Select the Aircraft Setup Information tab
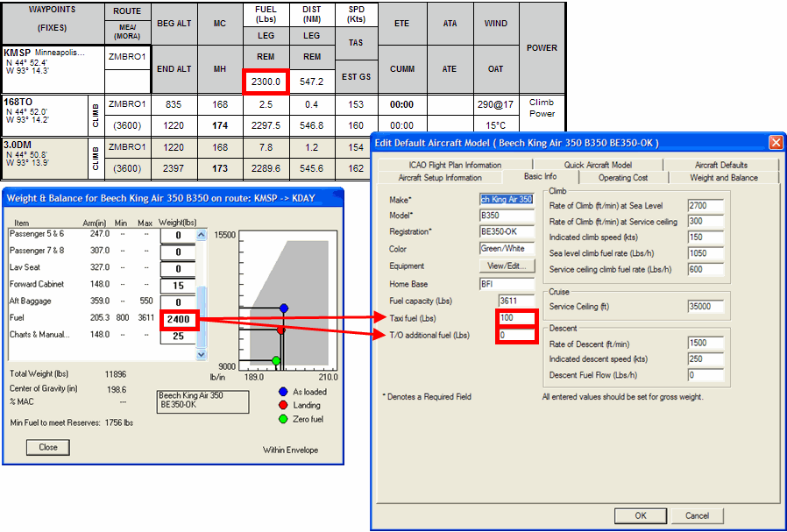 440,177
